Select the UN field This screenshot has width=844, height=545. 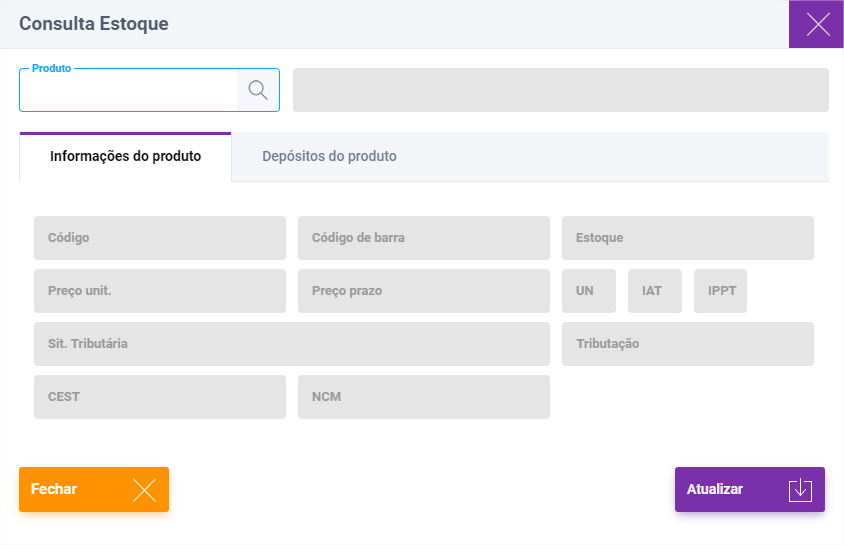(589, 291)
